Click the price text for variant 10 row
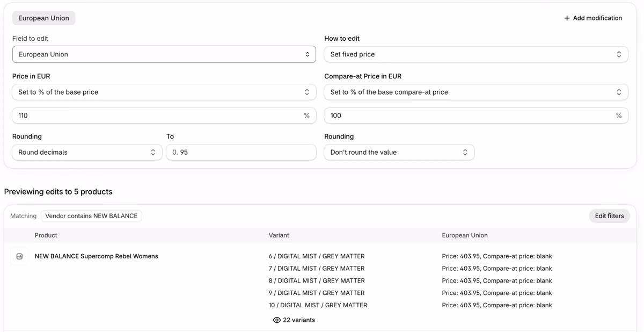 [x=497, y=305]
